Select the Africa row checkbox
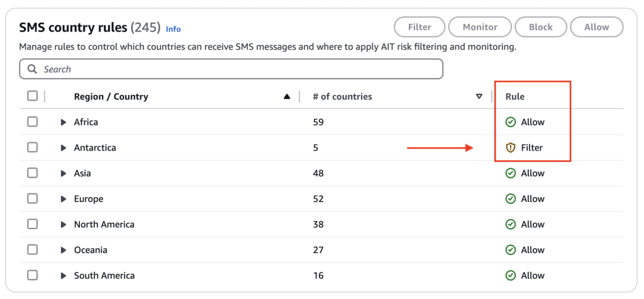Screen dimensions: 644x299 click(33, 122)
